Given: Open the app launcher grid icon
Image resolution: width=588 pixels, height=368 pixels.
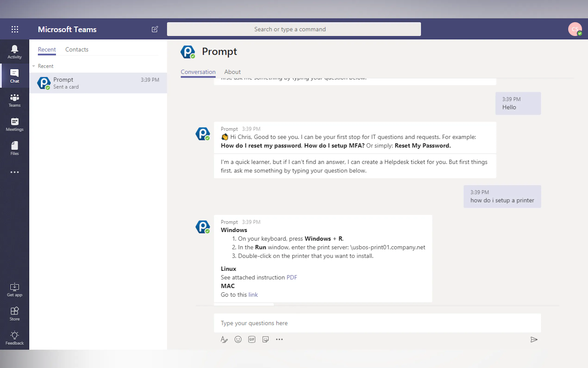Looking at the screenshot, I should tap(15, 29).
